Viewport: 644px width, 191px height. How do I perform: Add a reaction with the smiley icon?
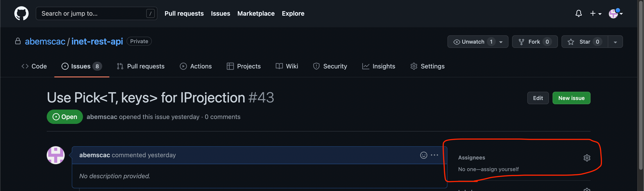424,155
